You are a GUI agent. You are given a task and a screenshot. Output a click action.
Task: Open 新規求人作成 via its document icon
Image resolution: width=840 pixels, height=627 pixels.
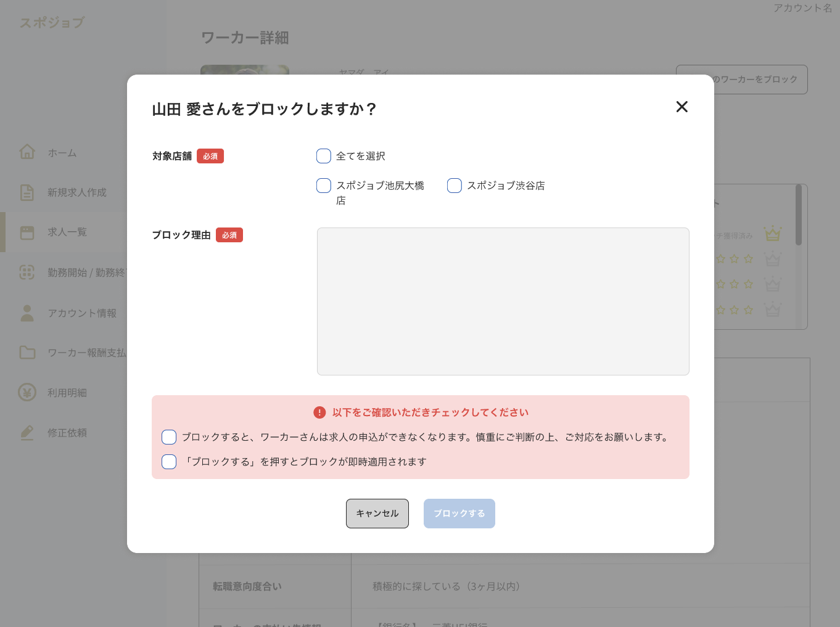click(x=27, y=192)
